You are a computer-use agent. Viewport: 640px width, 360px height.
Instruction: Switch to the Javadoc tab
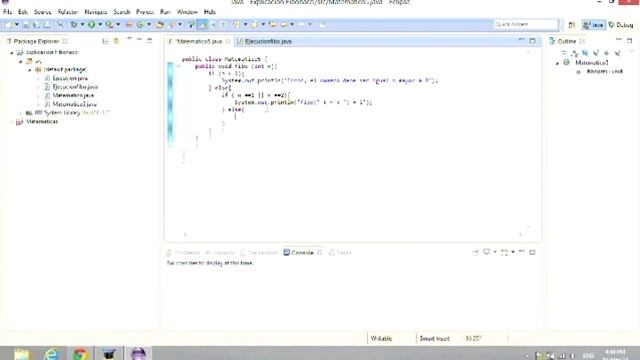tap(220, 253)
